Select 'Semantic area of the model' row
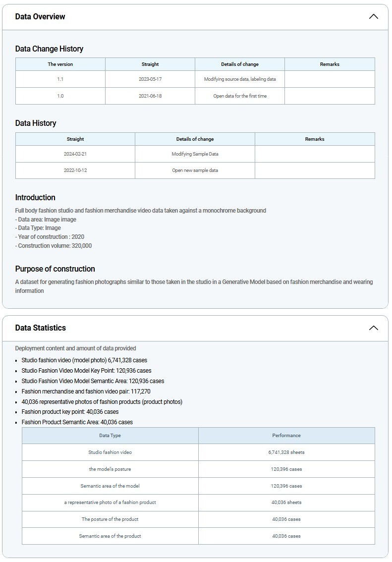 tap(110, 486)
